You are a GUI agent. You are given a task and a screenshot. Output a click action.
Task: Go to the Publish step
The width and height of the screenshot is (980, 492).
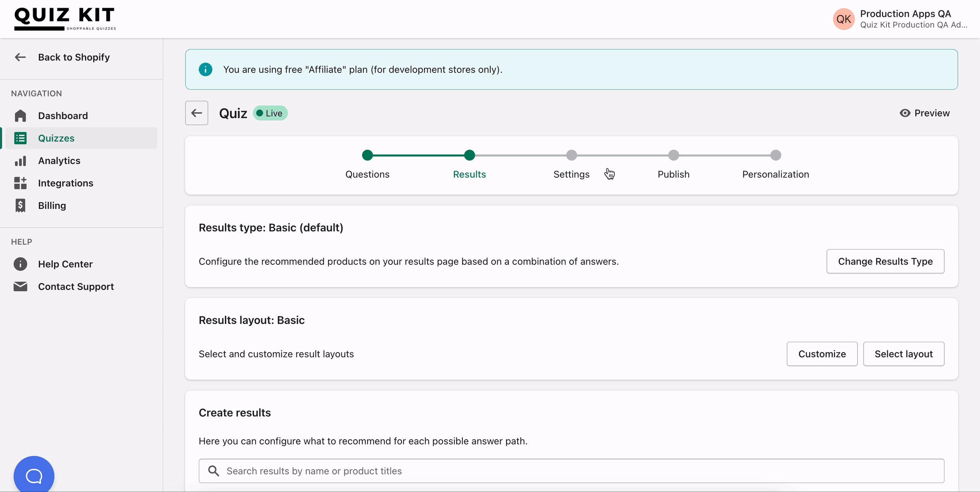[x=673, y=174]
